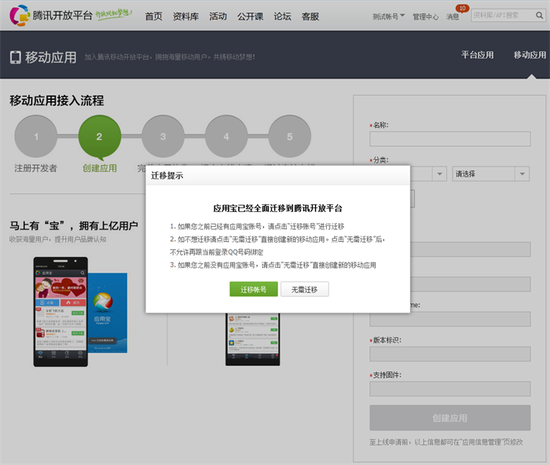
Task: Expand the 测试帐号 account dropdown
Action: point(388,16)
